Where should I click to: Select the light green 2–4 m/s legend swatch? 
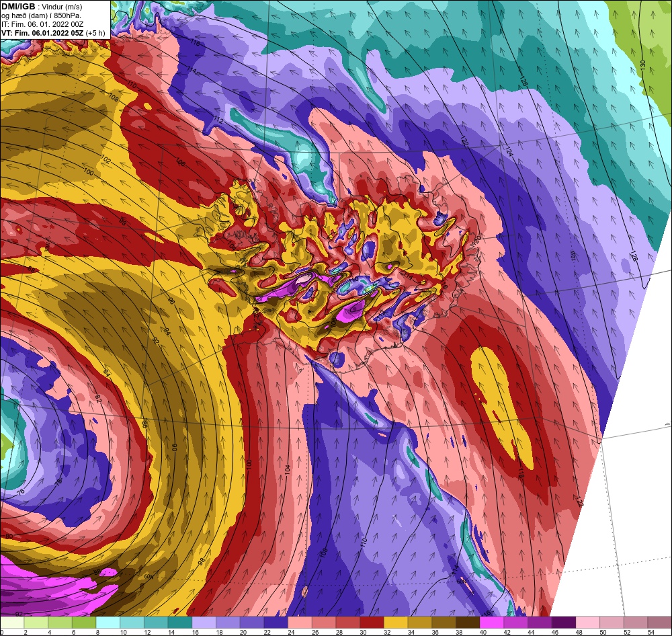36,623
